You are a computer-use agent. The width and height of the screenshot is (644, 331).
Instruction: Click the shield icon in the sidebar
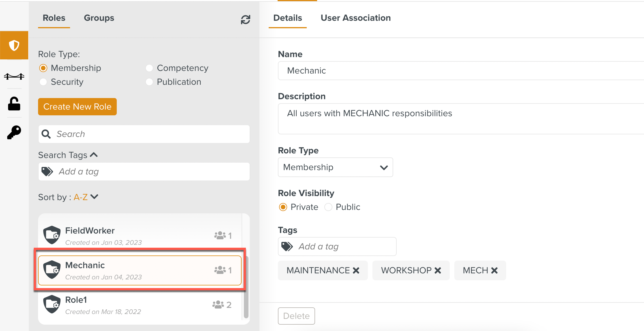pyautogui.click(x=14, y=45)
